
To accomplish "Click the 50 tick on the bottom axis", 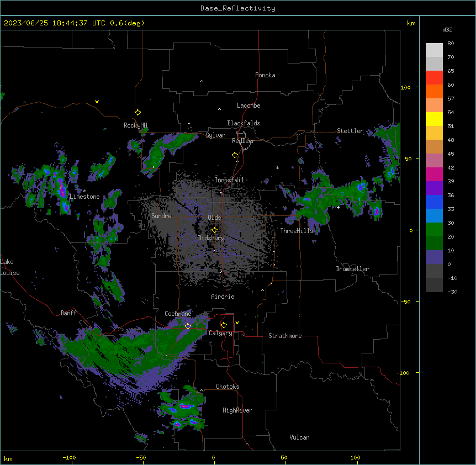I will pyautogui.click(x=284, y=457).
